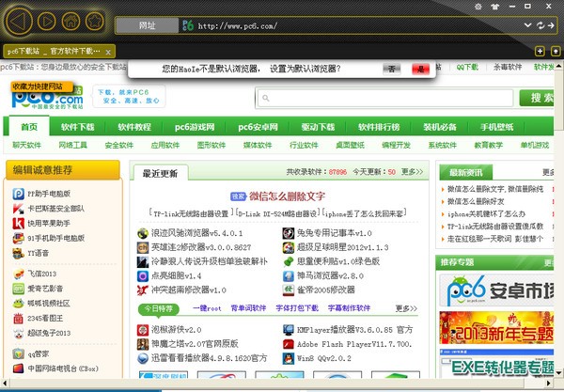Screen dimensions: 564x392
Task: Open the 软件教程 navigation tab
Action: coord(134,127)
